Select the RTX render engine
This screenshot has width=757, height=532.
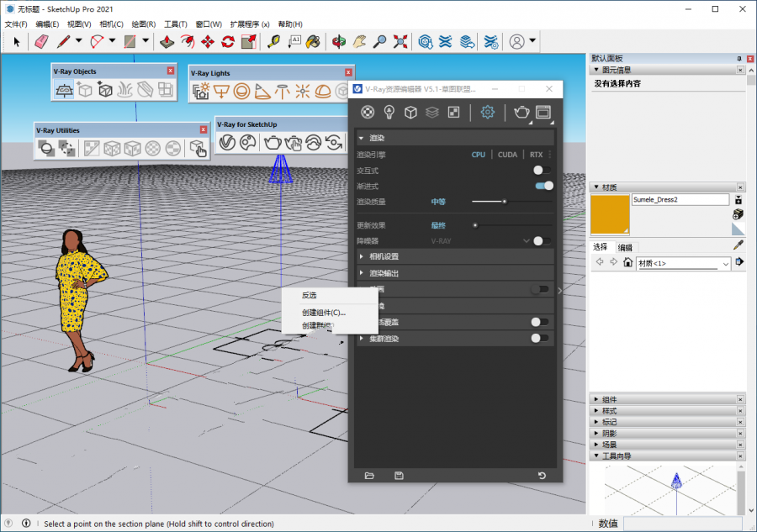[x=536, y=155]
